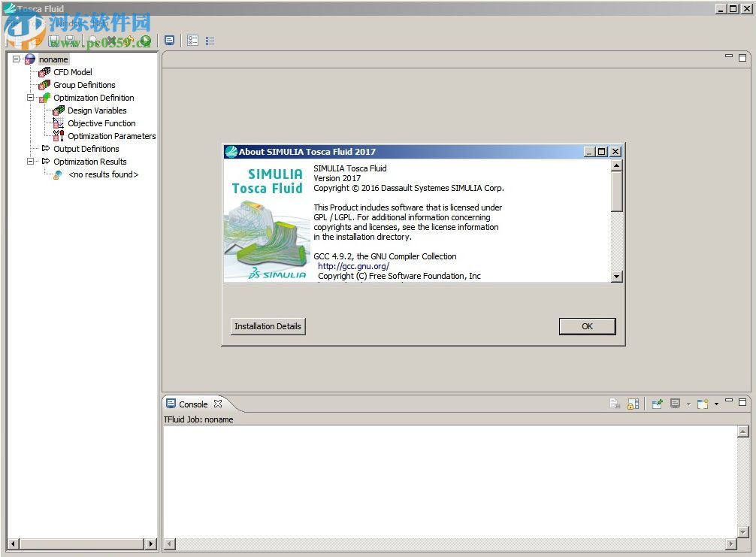Close the Console tab with its X

[x=218, y=404]
